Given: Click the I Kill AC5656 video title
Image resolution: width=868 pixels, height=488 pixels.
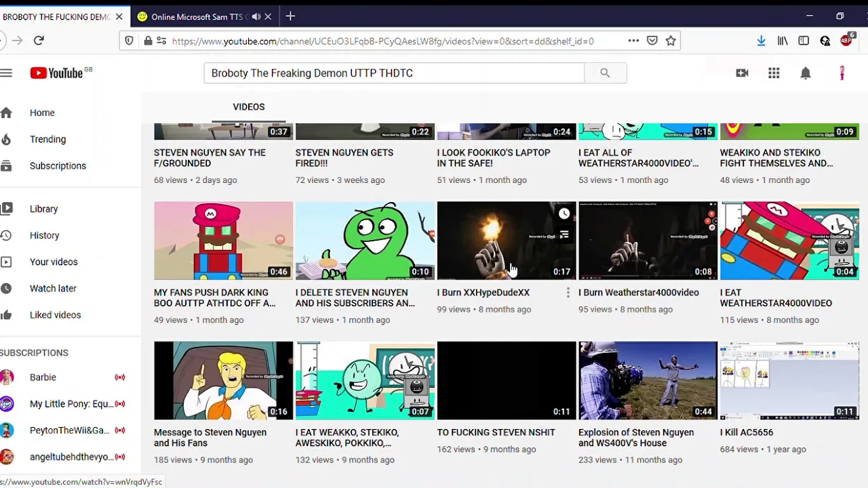Looking at the screenshot, I should [x=747, y=432].
